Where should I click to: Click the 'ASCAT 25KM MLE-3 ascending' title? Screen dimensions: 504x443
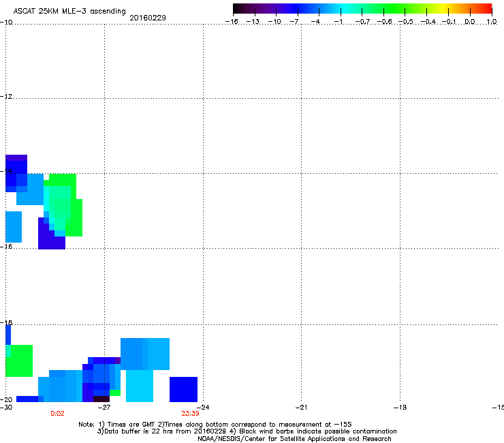point(69,12)
